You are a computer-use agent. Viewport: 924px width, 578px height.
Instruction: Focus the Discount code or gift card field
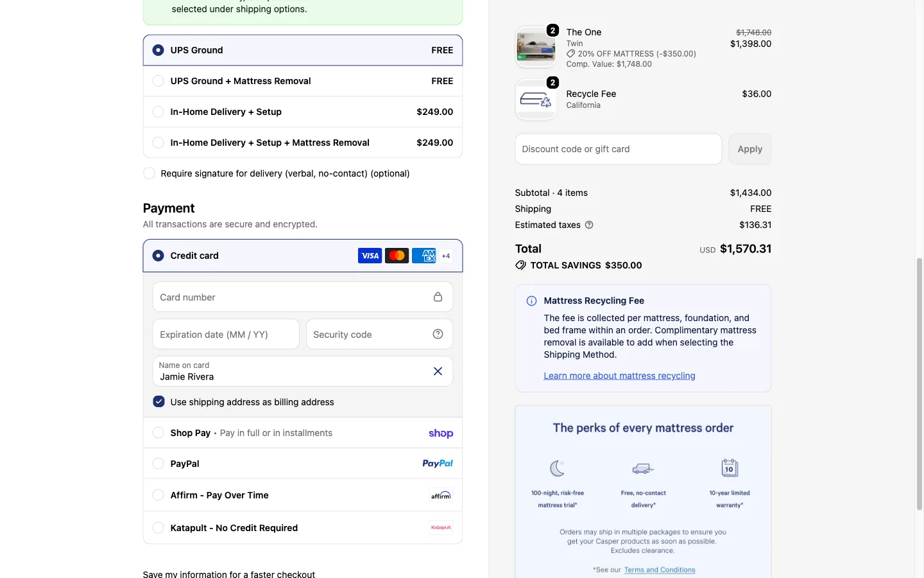click(619, 149)
